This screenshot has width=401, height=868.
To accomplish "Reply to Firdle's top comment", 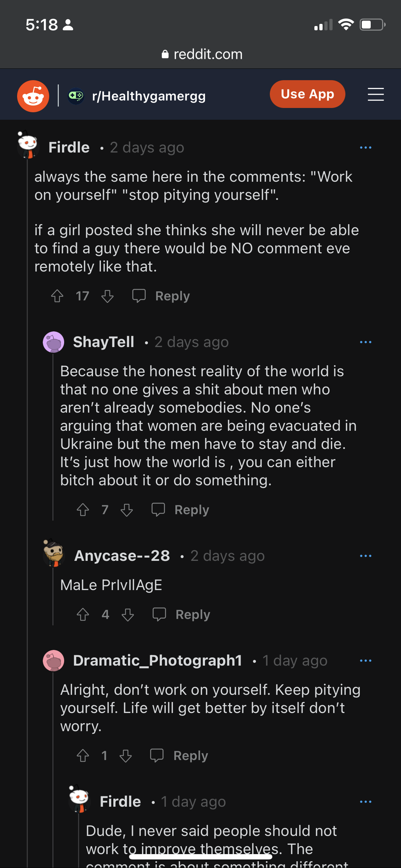I will (161, 296).
